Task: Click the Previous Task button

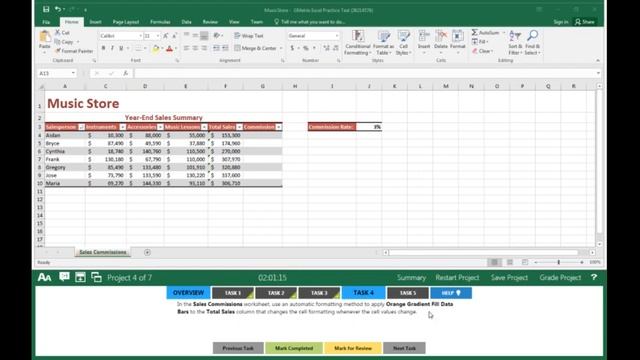Action: 238,348
